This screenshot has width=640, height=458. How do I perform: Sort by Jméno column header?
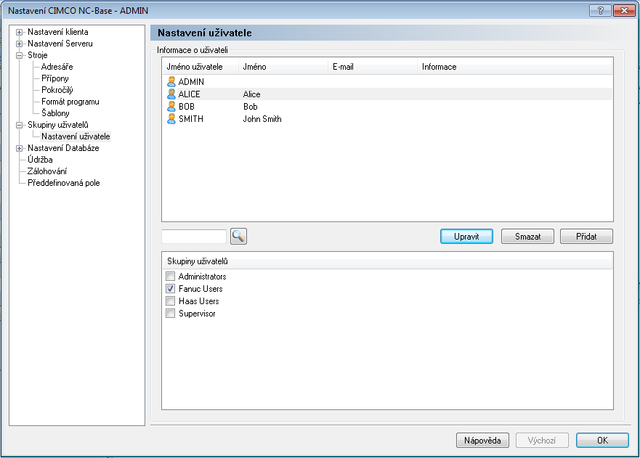pos(283,67)
